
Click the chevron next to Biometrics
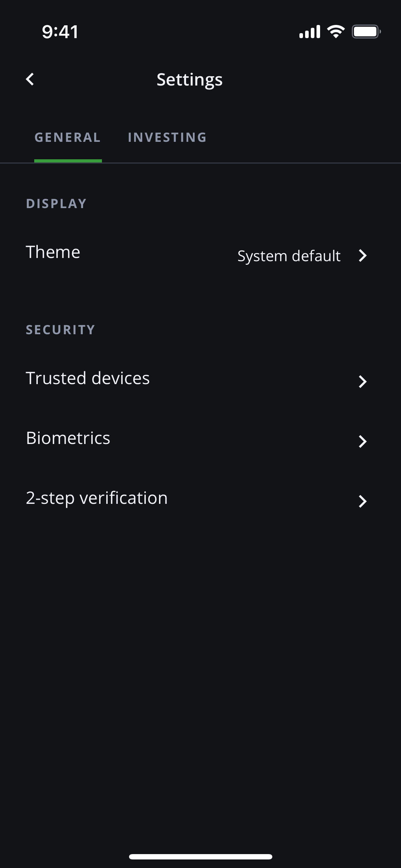coord(363,441)
